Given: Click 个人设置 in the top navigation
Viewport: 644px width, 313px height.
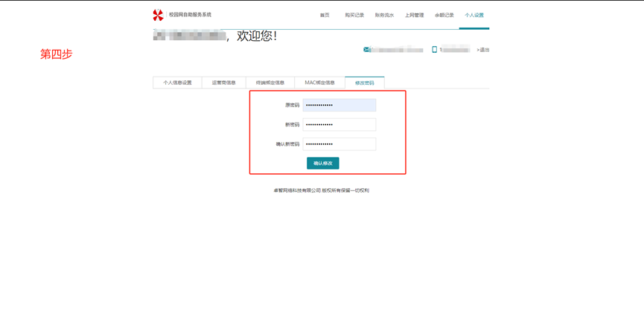Looking at the screenshot, I should tap(474, 16).
